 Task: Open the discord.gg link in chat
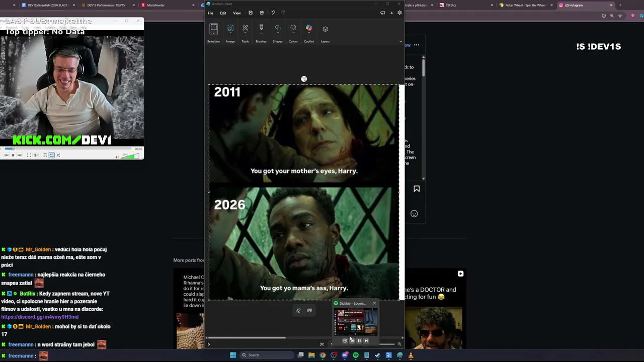click(x=40, y=317)
